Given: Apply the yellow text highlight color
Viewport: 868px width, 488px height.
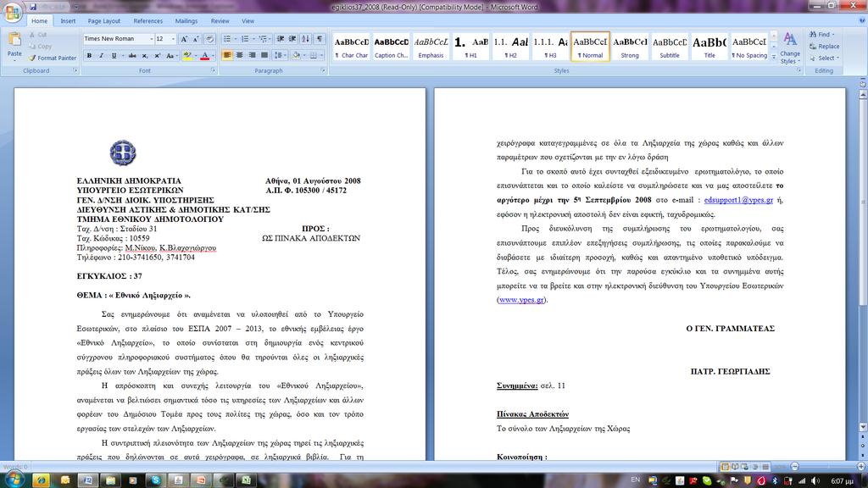Looking at the screenshot, I should 187,55.
